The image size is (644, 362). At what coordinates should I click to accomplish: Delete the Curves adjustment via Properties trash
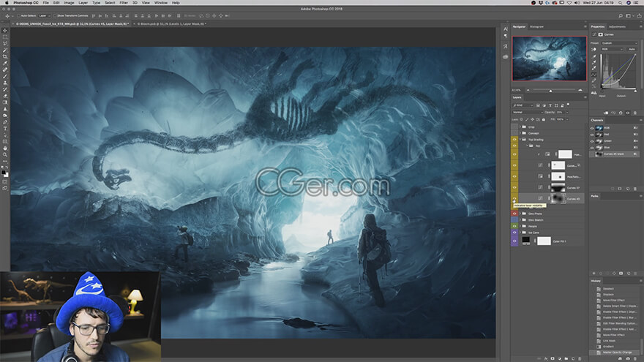635,113
